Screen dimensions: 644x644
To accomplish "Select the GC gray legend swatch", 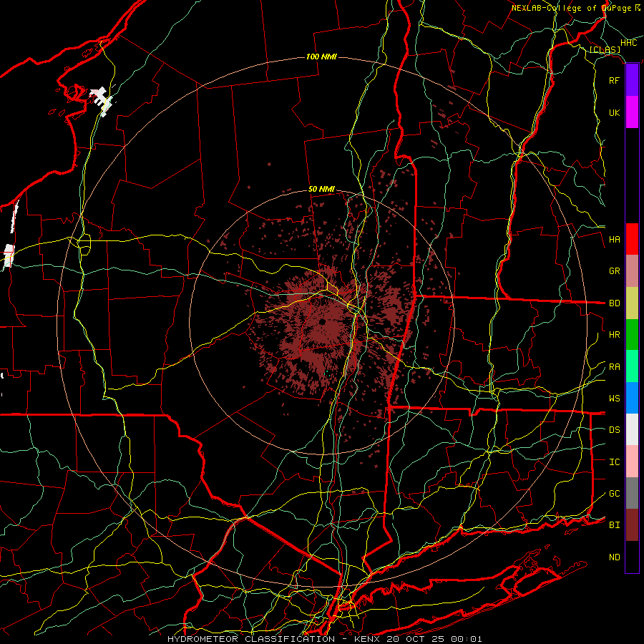I will 632,493.
